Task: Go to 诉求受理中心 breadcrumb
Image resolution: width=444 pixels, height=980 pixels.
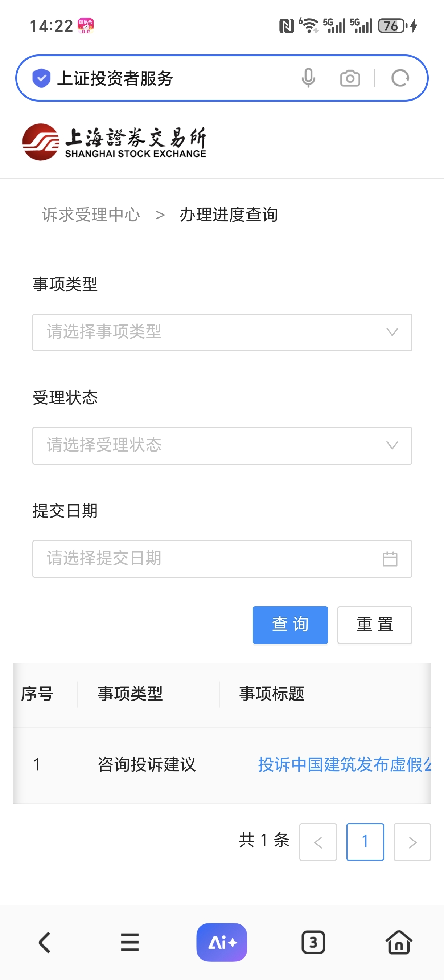Action: pyautogui.click(x=91, y=215)
